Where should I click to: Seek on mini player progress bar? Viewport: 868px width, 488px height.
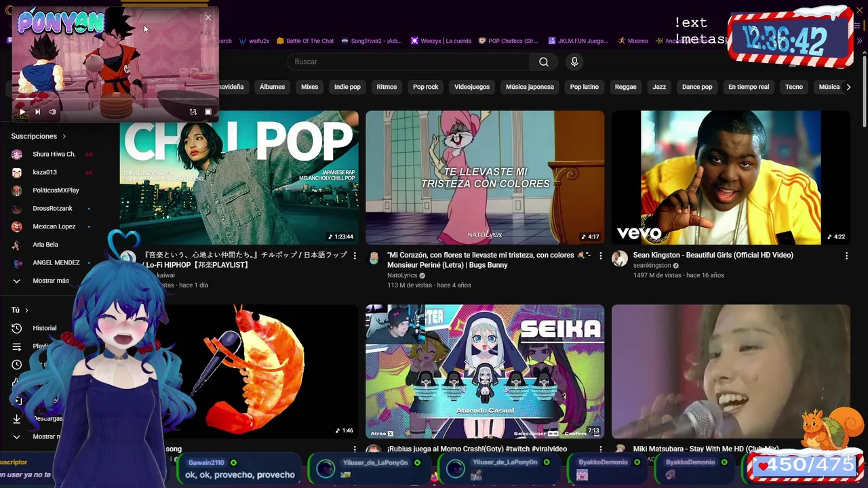[115, 100]
